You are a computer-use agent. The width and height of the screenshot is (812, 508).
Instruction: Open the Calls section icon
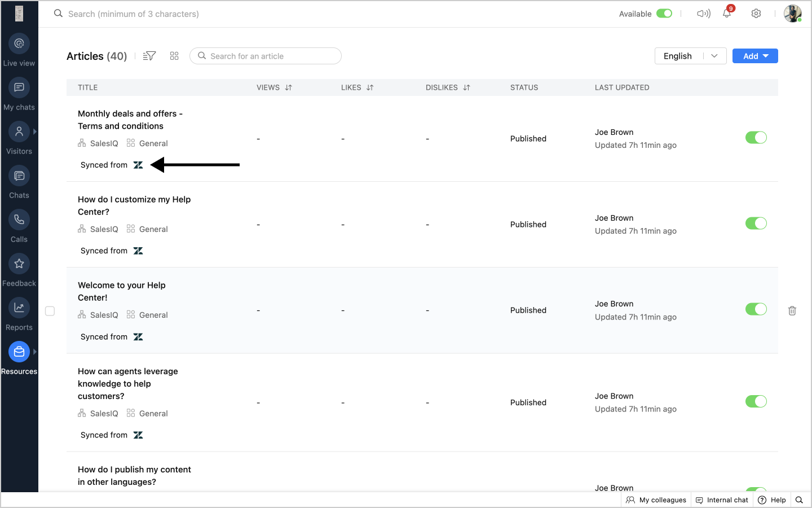pos(19,220)
